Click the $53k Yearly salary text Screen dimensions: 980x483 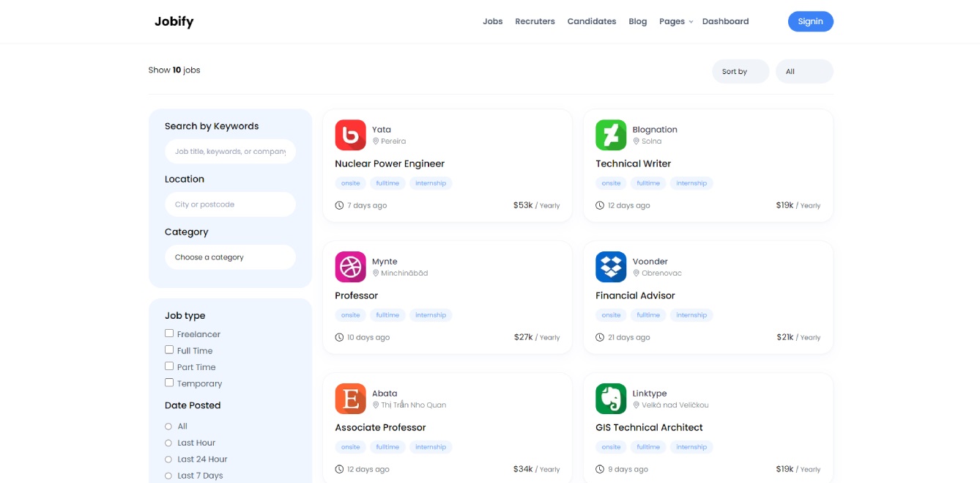(x=537, y=205)
